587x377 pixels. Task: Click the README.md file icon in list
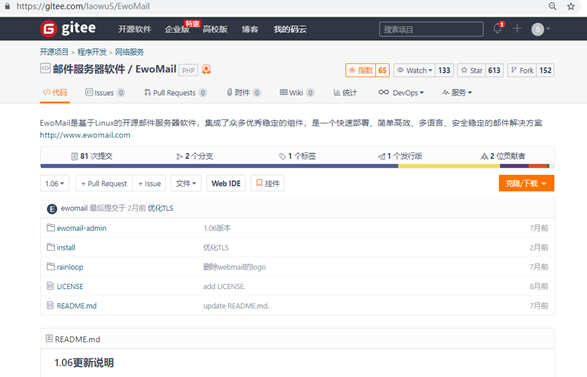[x=50, y=305]
